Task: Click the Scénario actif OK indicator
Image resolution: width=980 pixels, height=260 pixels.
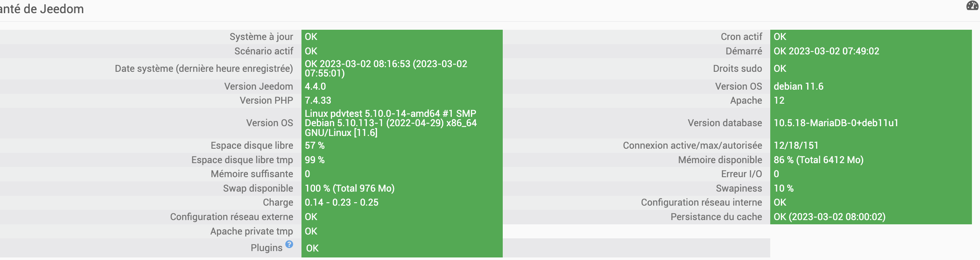Action: point(312,51)
